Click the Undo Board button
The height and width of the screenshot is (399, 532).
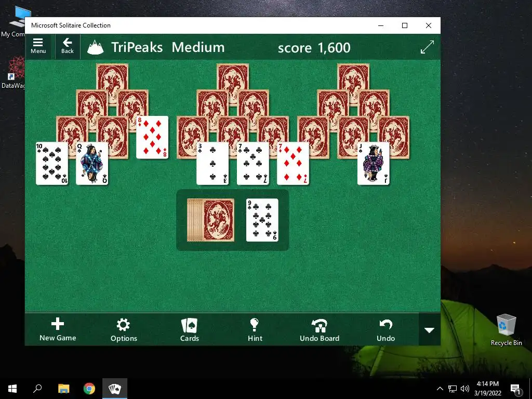320,329
